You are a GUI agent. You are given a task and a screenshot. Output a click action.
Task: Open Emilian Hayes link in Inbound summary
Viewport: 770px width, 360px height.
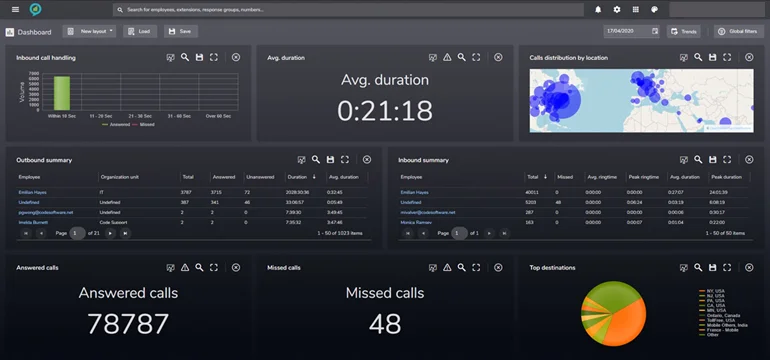414,193
